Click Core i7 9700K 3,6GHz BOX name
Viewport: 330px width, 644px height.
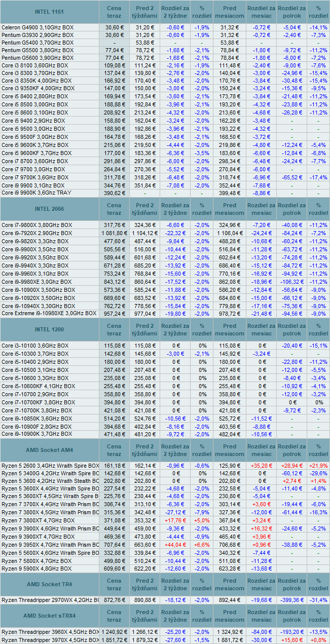tap(35, 177)
